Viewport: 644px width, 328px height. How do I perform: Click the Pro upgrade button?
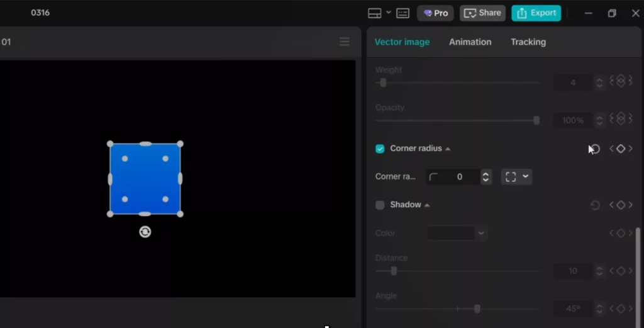[435, 13]
